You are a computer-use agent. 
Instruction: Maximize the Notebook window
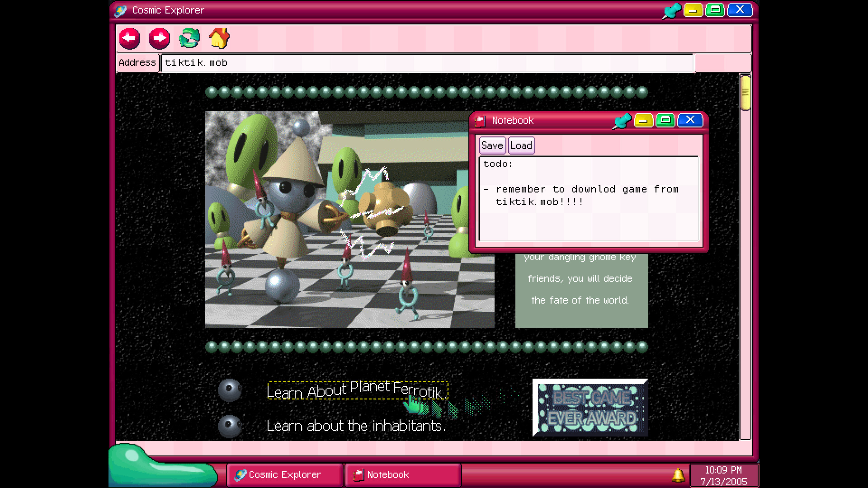click(665, 120)
